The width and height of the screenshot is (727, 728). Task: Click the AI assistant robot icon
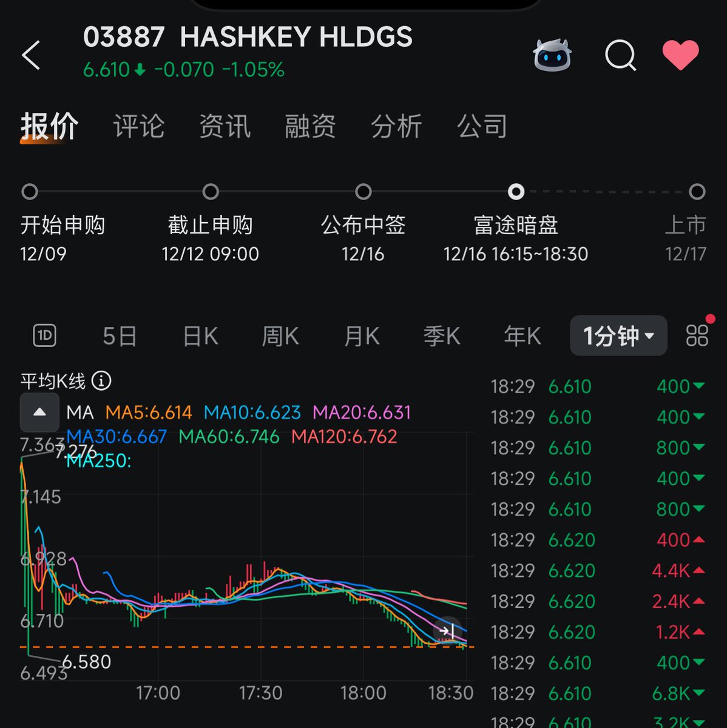[553, 55]
